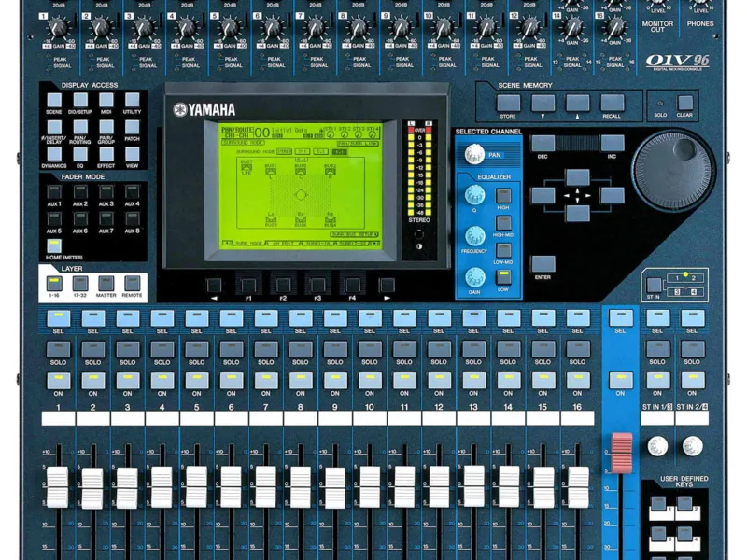Solo channel 5 with its SOLO button

[x=197, y=349]
